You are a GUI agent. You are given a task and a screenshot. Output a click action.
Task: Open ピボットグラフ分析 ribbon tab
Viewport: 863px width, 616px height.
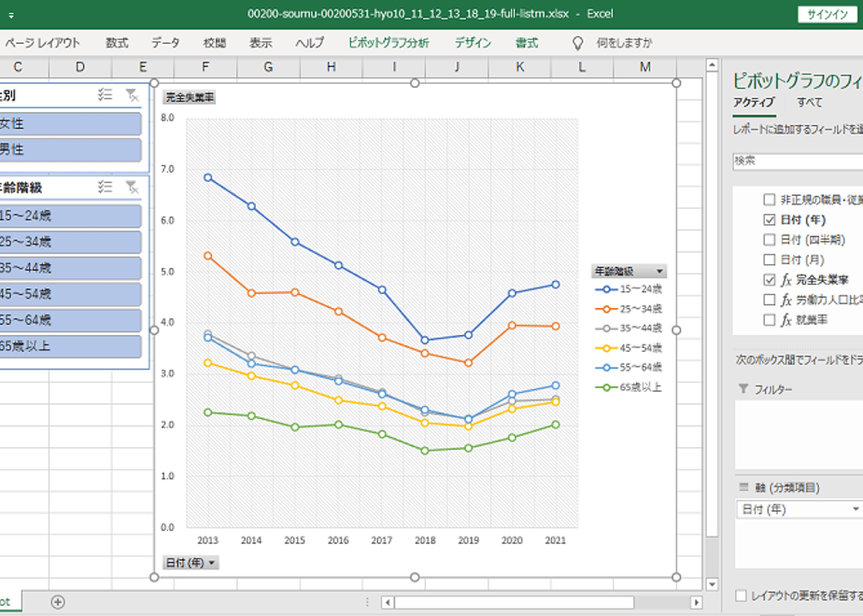(389, 43)
